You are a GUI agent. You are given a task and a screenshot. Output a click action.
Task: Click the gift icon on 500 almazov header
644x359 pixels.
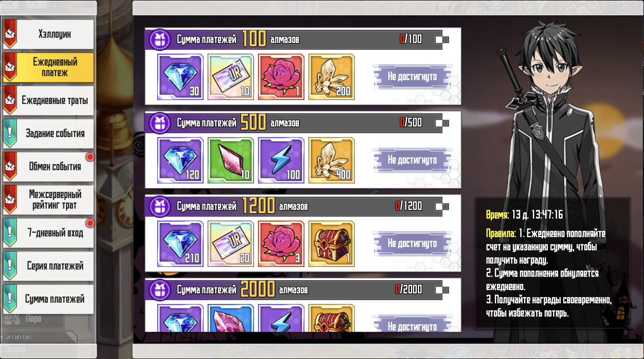160,123
